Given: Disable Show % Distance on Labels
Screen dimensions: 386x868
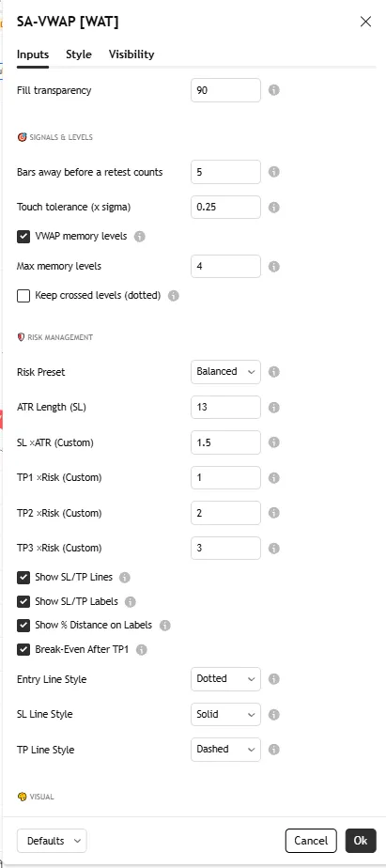Looking at the screenshot, I should tap(23, 626).
